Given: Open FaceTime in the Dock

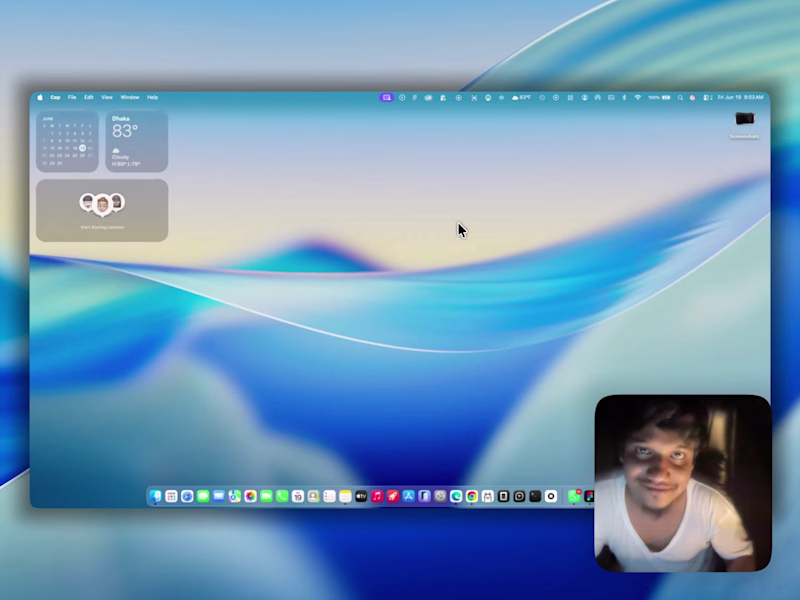Looking at the screenshot, I should (266, 496).
